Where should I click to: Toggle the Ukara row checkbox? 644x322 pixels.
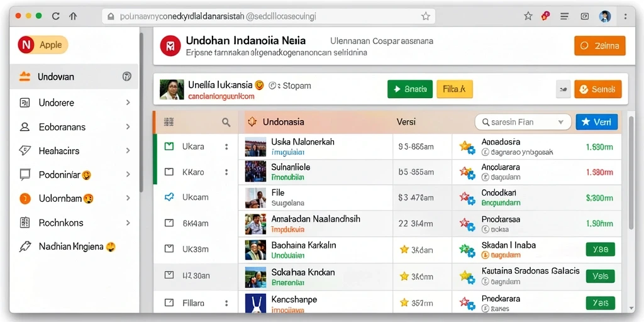pyautogui.click(x=169, y=146)
